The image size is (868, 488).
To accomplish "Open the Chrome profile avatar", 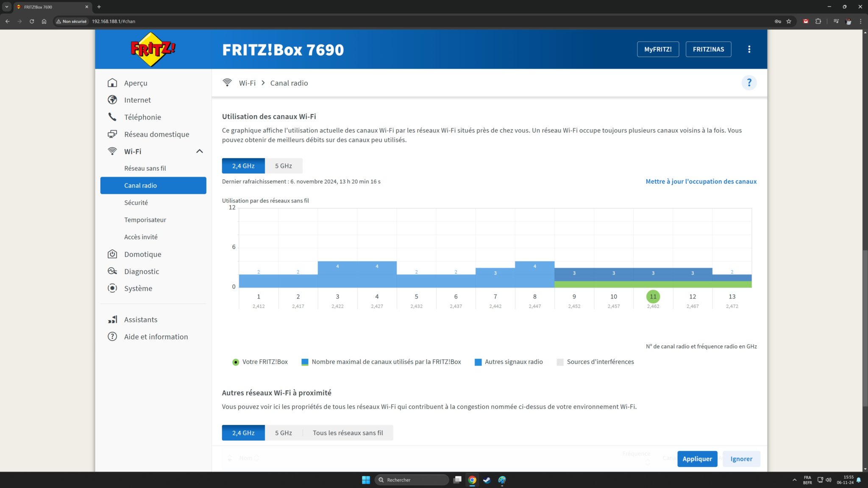I will click(x=849, y=21).
